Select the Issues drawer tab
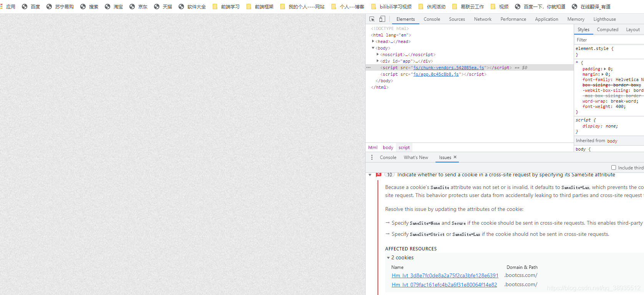 (x=445, y=157)
